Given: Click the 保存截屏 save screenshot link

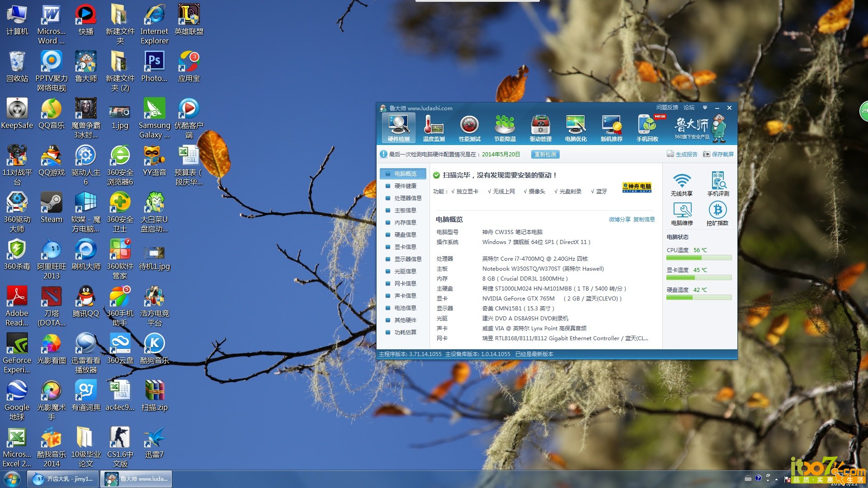Looking at the screenshot, I should [x=718, y=155].
